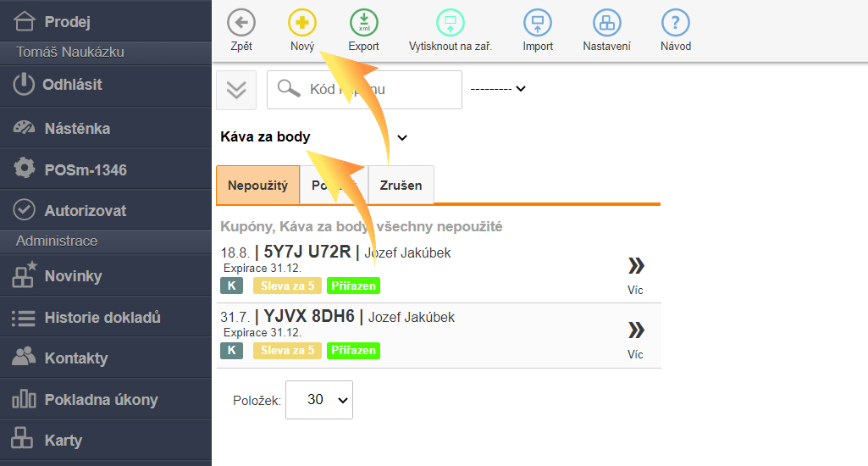
Task: Click the coupon code search field
Action: coord(373,90)
